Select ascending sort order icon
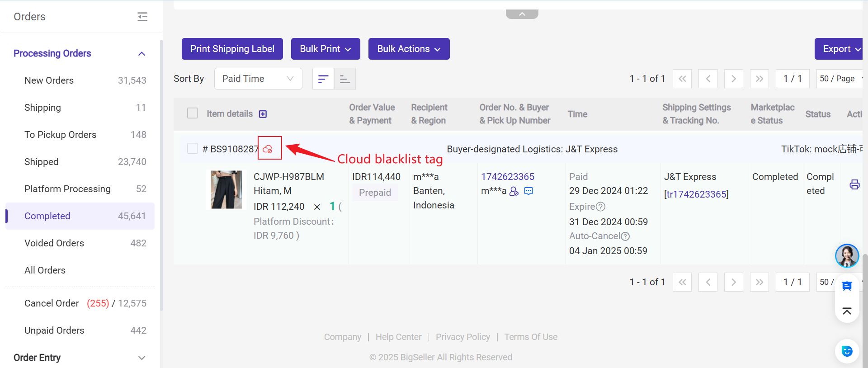The image size is (868, 368). [x=345, y=79]
